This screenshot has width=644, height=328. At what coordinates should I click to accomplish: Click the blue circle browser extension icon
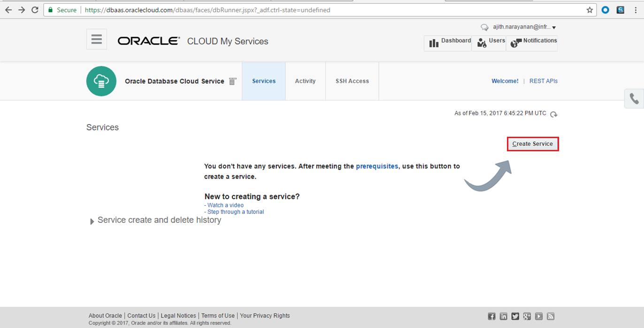[x=606, y=10]
